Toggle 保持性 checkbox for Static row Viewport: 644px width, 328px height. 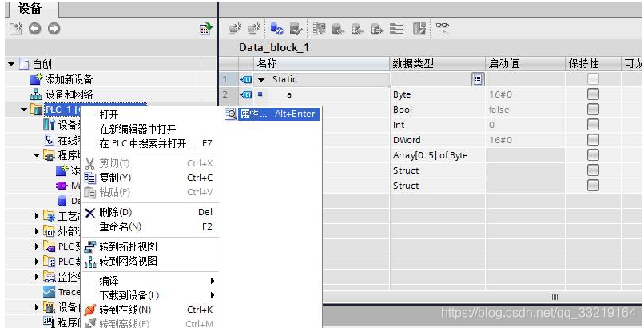click(593, 79)
